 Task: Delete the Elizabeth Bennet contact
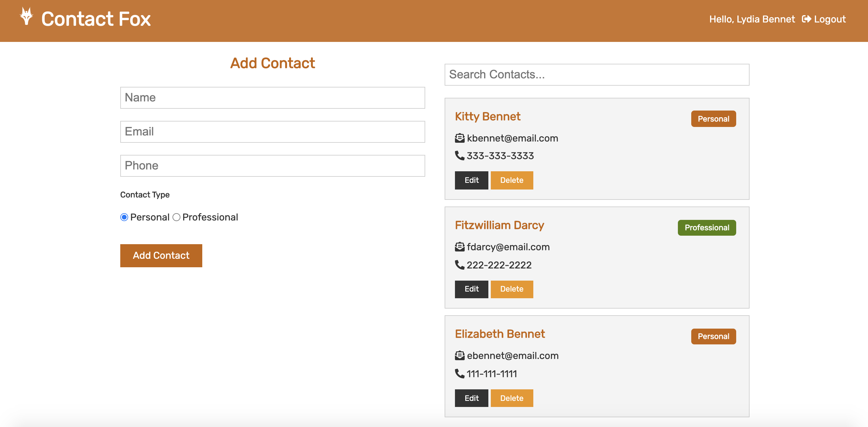pos(511,398)
